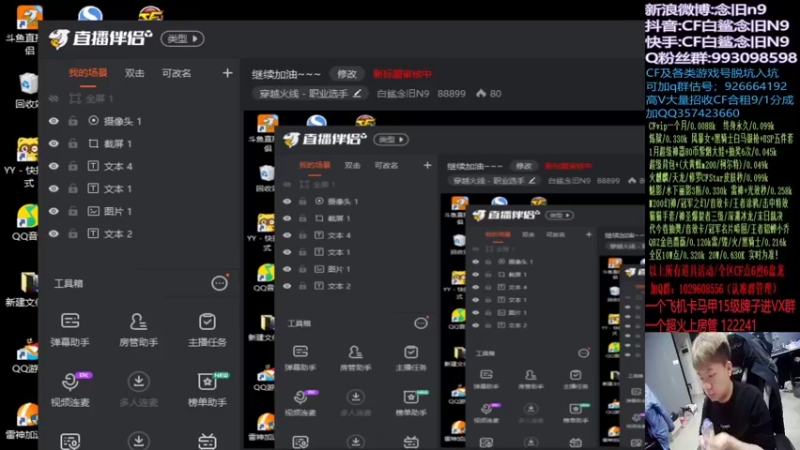This screenshot has width=800, height=450.
Task: Click the text type icon of 文本 2
Action: pyautogui.click(x=93, y=233)
